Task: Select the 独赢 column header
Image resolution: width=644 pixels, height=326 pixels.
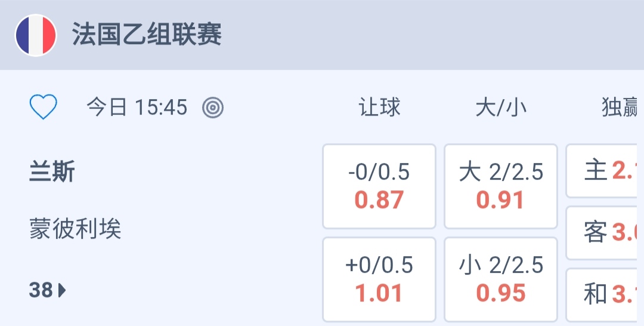Action: pyautogui.click(x=620, y=108)
